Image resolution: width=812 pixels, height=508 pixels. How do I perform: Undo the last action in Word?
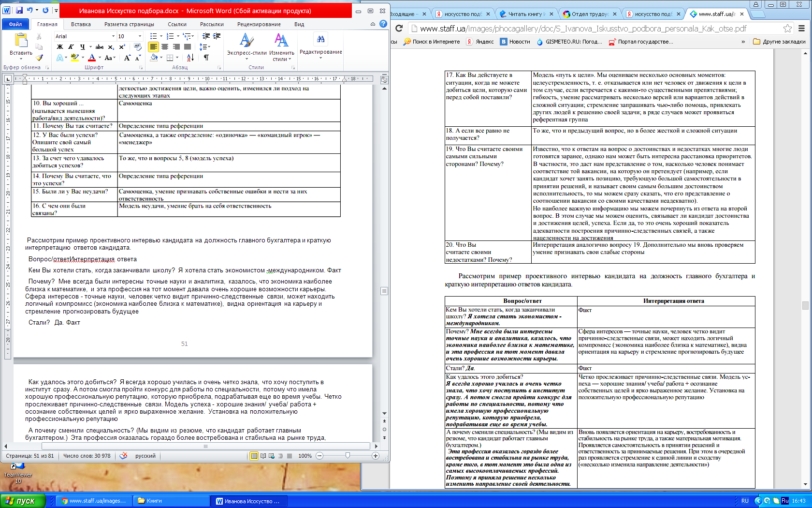30,10
